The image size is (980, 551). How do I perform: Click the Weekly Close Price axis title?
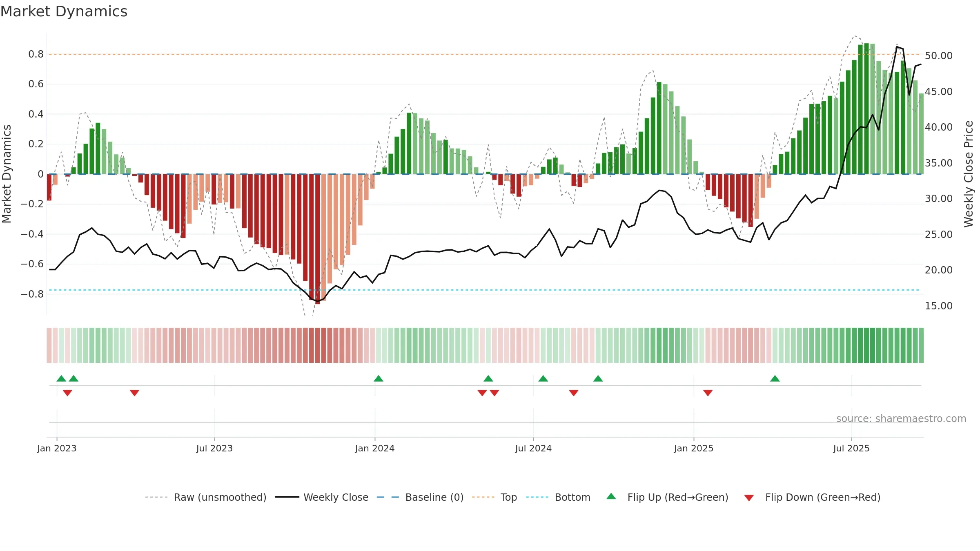969,174
